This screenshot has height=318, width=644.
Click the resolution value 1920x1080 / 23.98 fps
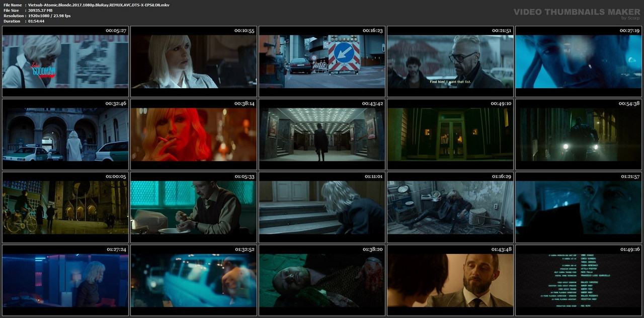49,16
